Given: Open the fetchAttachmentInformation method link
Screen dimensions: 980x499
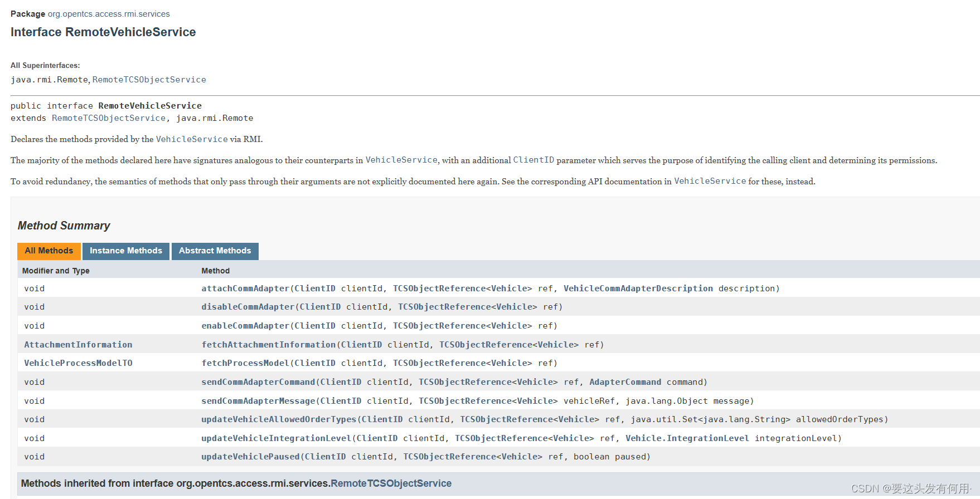Looking at the screenshot, I should pyautogui.click(x=269, y=345).
